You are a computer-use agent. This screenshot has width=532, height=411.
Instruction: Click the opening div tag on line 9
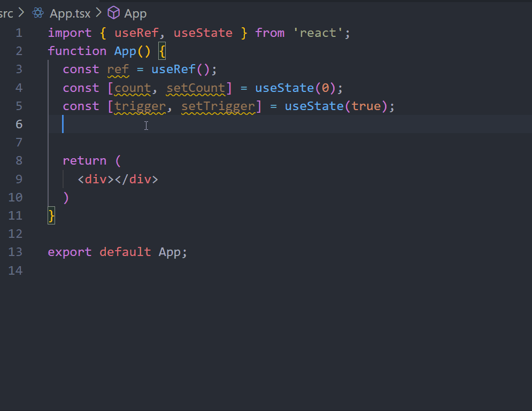click(96, 179)
